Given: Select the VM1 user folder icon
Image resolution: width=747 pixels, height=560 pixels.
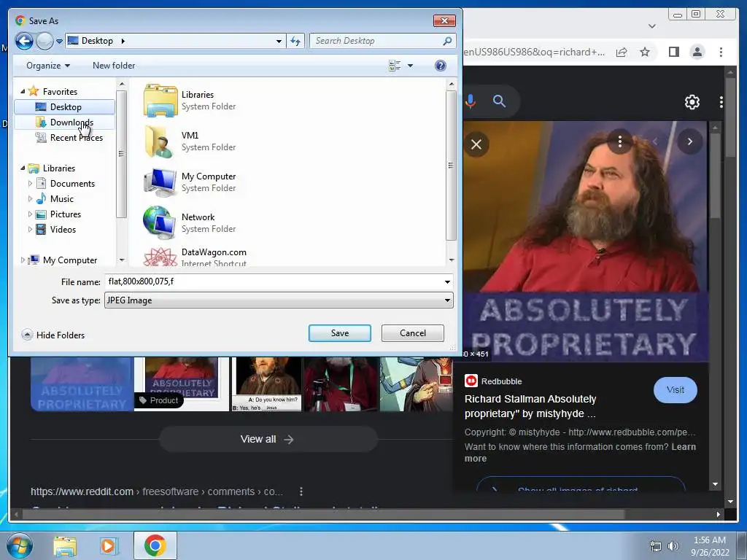Looking at the screenshot, I should coord(158,141).
